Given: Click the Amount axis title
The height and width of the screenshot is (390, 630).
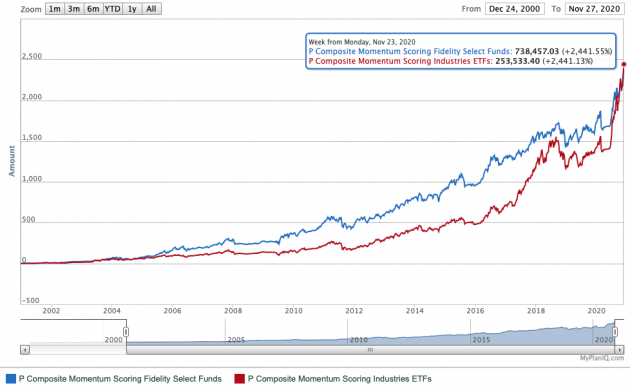Looking at the screenshot, I should click(12, 161).
